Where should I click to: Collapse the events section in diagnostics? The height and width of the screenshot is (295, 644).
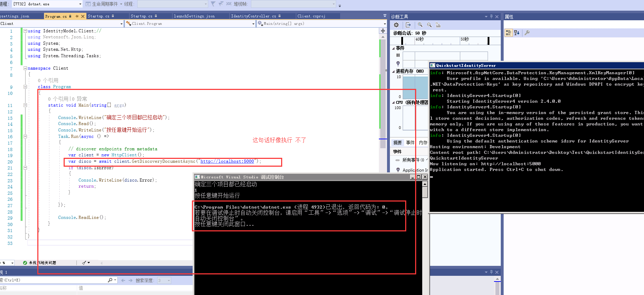coord(393,48)
